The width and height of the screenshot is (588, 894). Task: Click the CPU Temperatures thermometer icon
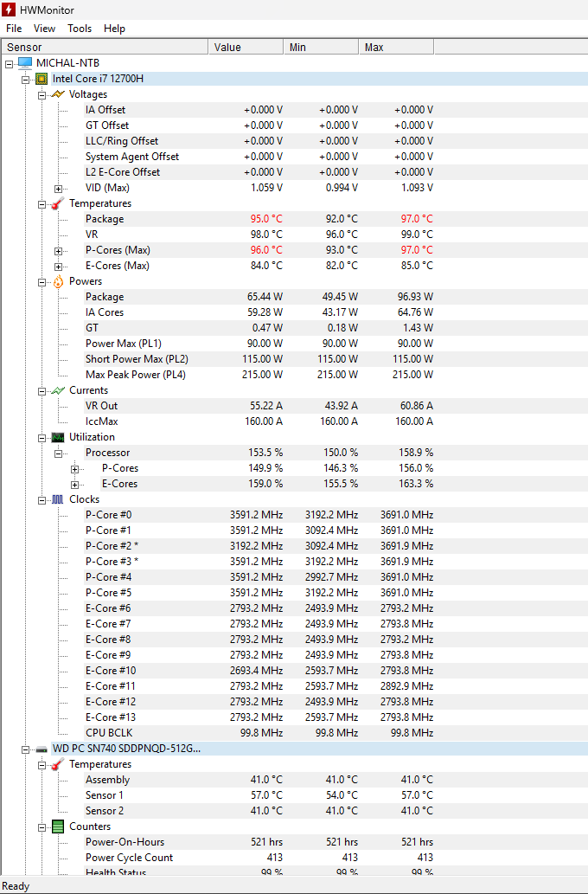click(x=58, y=203)
